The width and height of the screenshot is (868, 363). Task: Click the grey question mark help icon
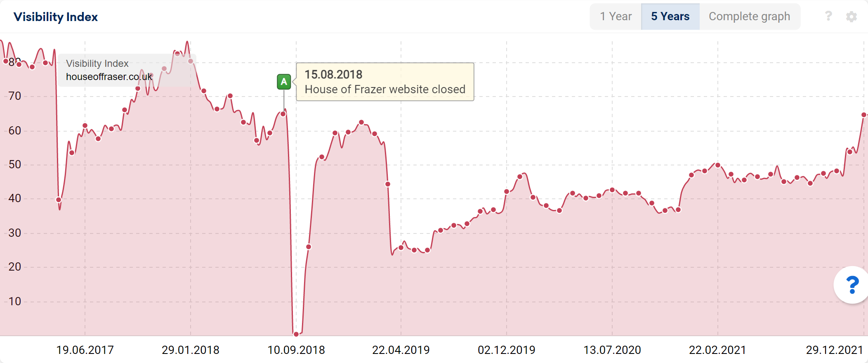(828, 16)
